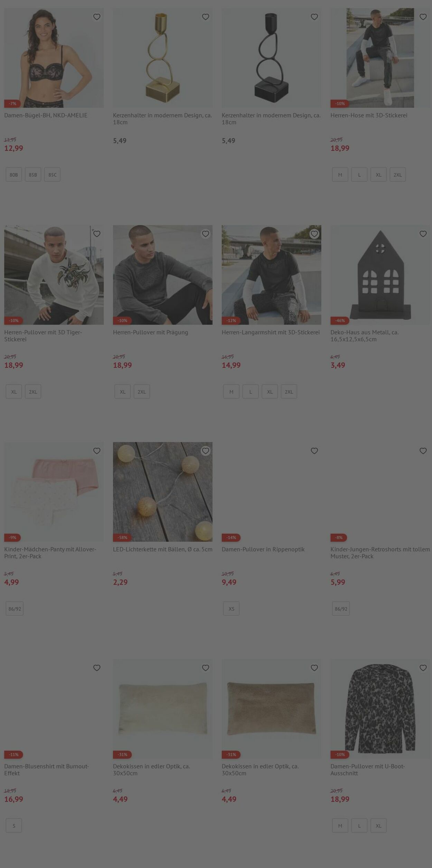Screen dimensions: 432x868
Task: Add Damen-Bügel-BH NKD-AMELIE to wishlist
Action: 97,17
